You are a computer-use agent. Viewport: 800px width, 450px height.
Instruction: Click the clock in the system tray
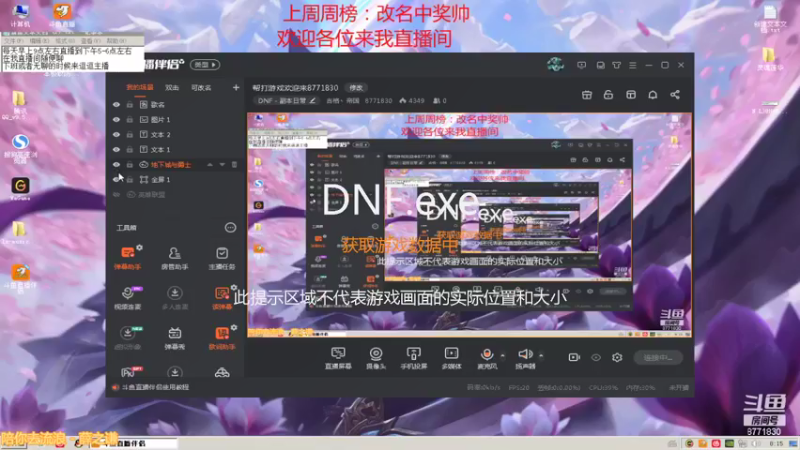pyautogui.click(x=776, y=444)
